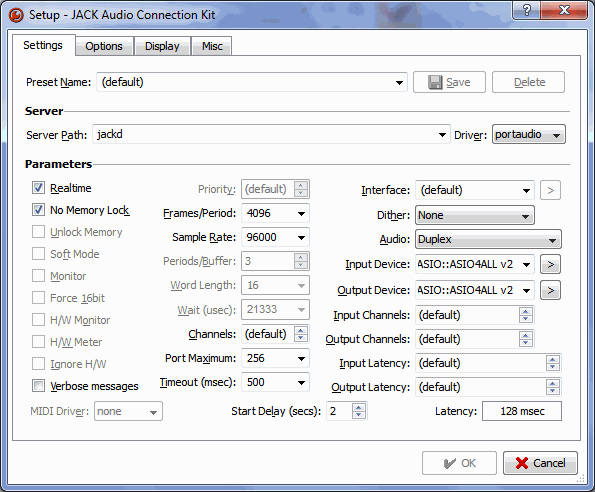Click the Cancel button with red X

tap(540, 463)
